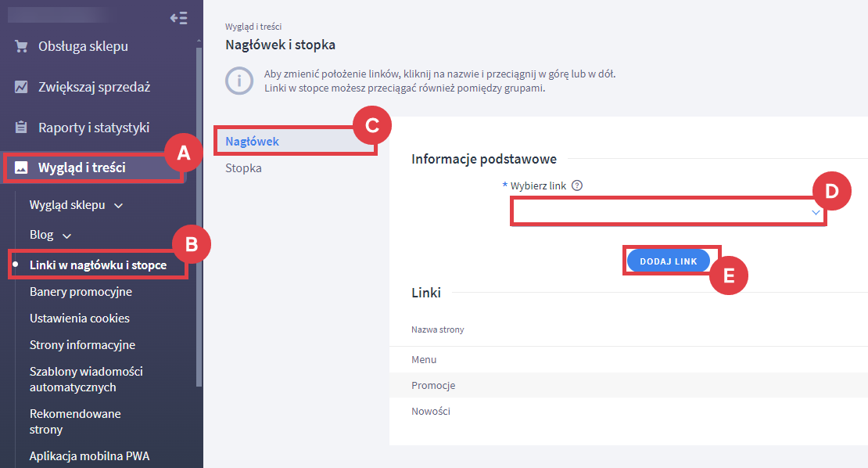Open Aplikacja mobilna PWA settings
This screenshot has height=468, width=868.
[x=89, y=456]
